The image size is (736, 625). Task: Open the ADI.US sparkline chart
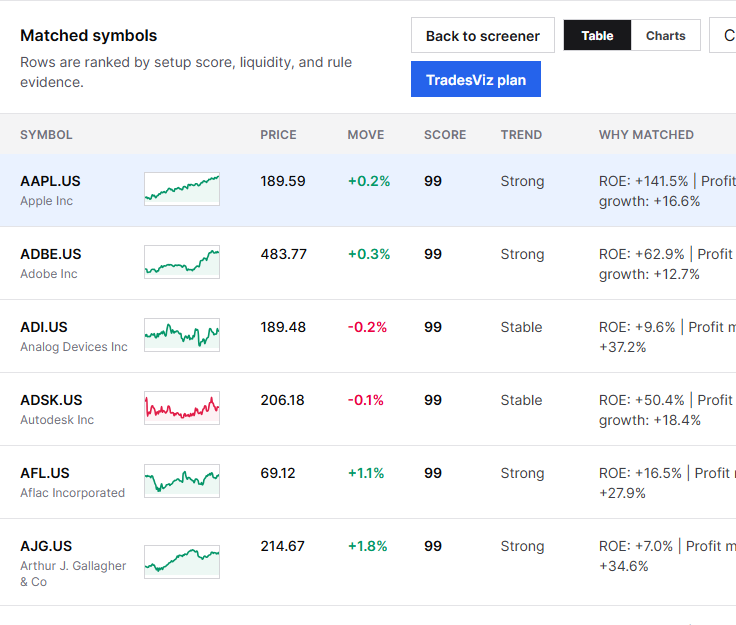[182, 335]
